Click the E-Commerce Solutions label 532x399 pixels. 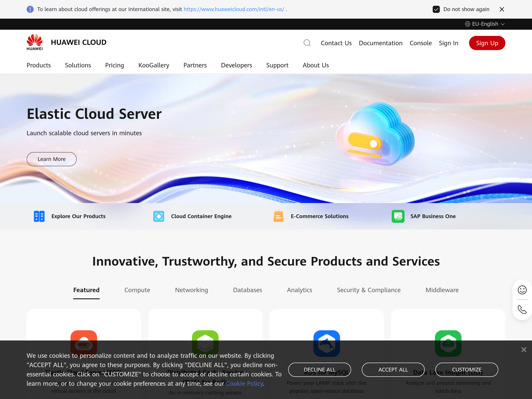[x=320, y=216]
